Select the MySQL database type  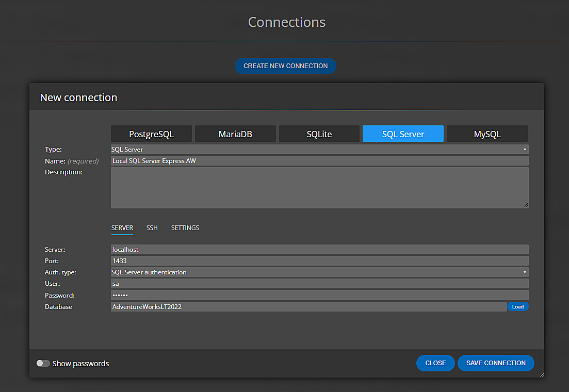pos(486,133)
